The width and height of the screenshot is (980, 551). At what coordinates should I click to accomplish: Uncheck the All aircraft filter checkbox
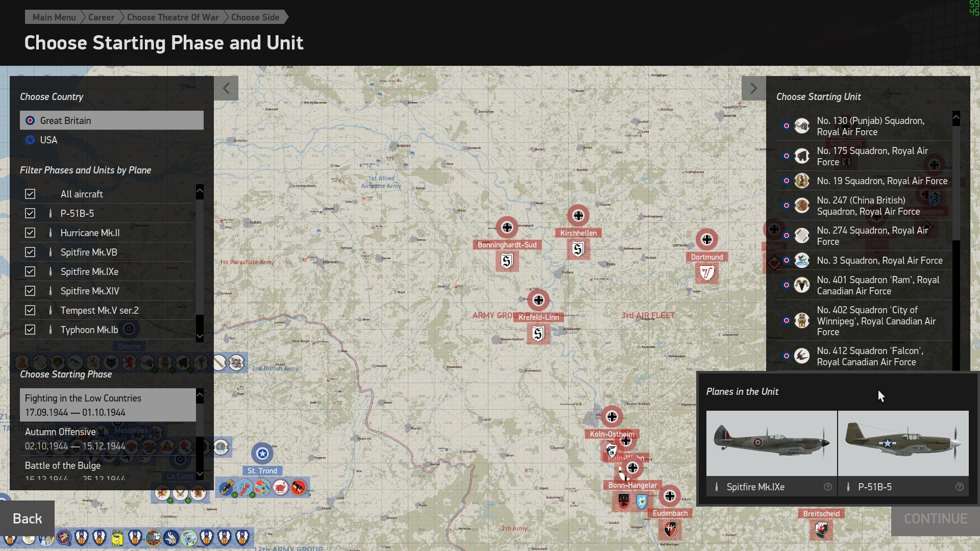click(30, 194)
